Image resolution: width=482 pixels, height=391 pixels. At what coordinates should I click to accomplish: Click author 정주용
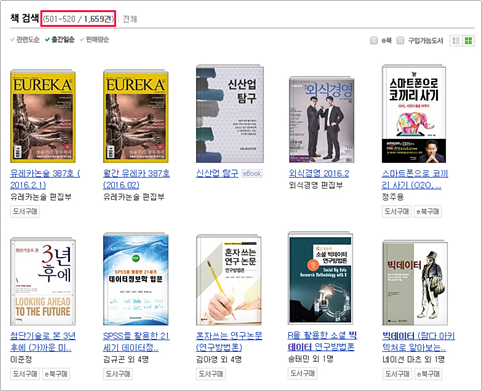pos(393,197)
